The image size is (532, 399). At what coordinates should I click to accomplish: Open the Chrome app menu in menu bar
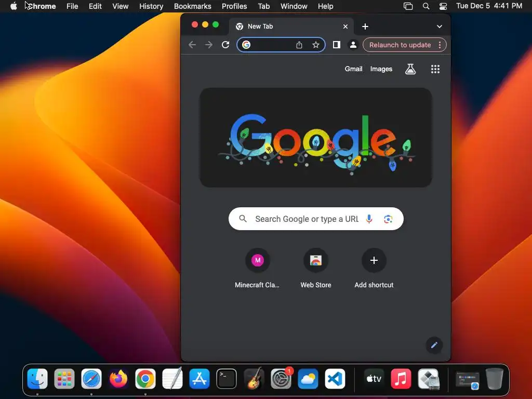click(x=42, y=6)
